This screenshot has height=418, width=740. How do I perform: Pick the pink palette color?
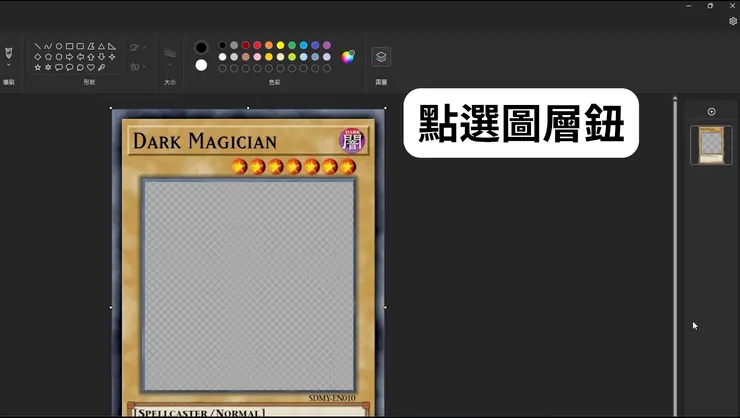pos(257,57)
